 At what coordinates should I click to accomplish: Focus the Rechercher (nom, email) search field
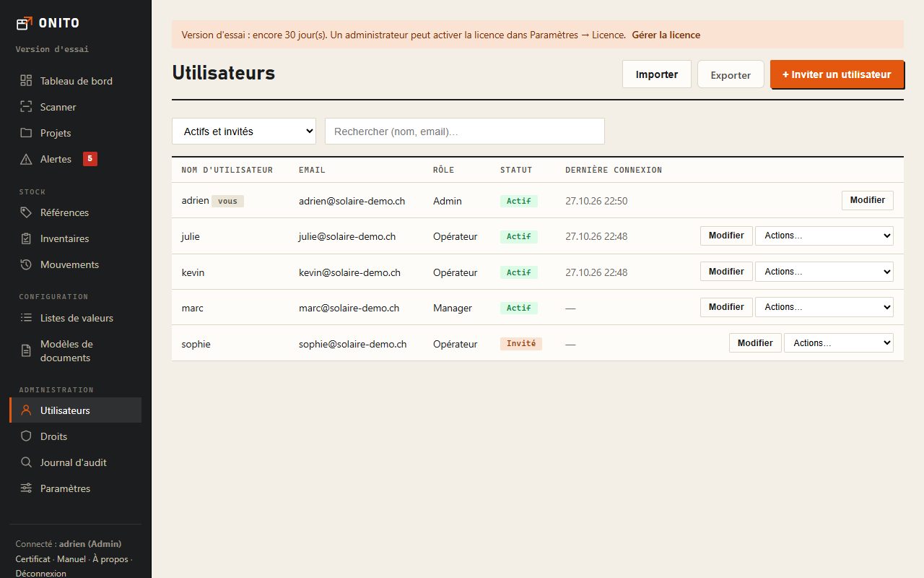[465, 131]
